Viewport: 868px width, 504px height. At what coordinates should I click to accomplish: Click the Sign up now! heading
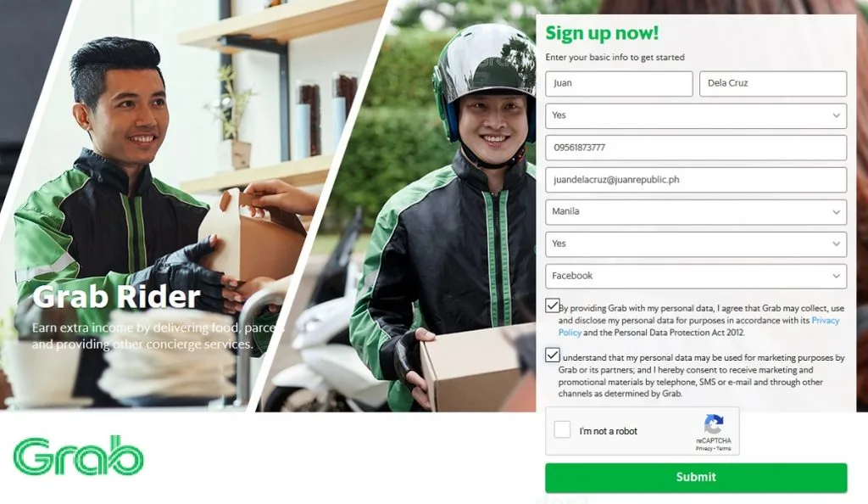602,33
